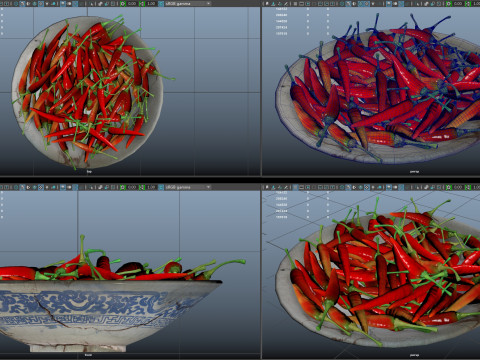Open sRGB gamma dropdown in front viewport

point(188,187)
